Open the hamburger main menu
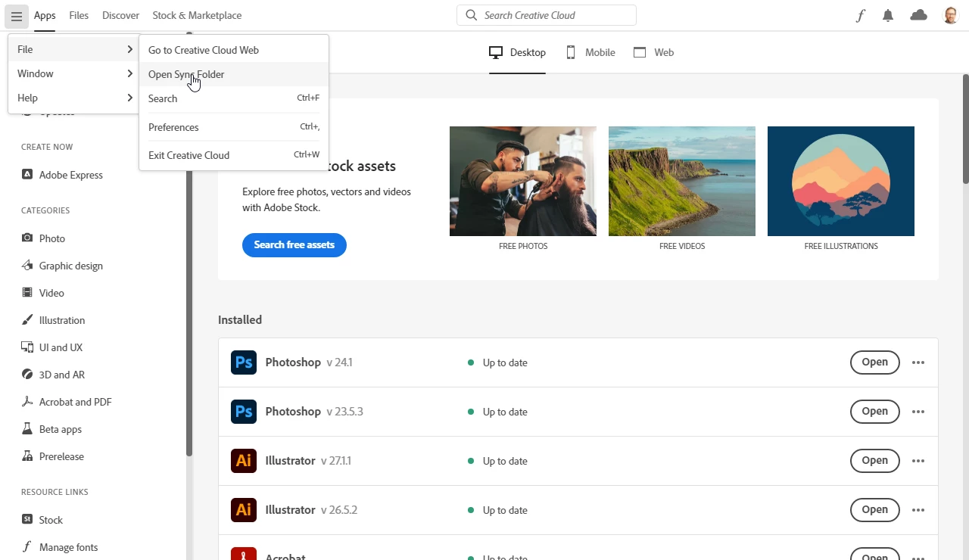The width and height of the screenshot is (969, 560). point(17,15)
